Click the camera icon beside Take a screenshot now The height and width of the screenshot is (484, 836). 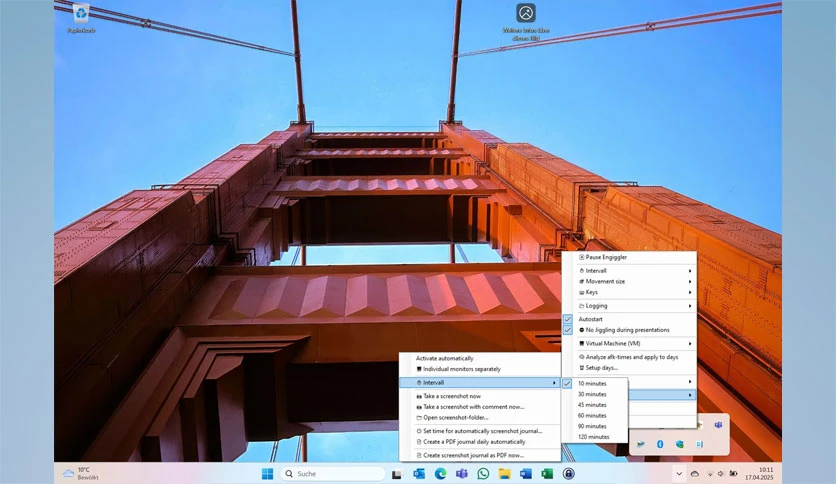pos(419,396)
